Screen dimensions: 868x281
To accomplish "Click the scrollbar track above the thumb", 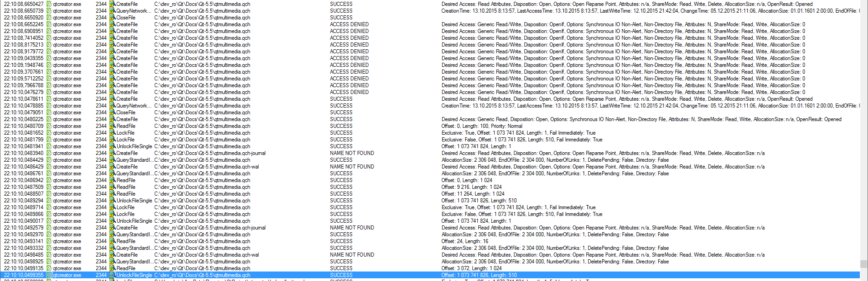I will coord(863,136).
